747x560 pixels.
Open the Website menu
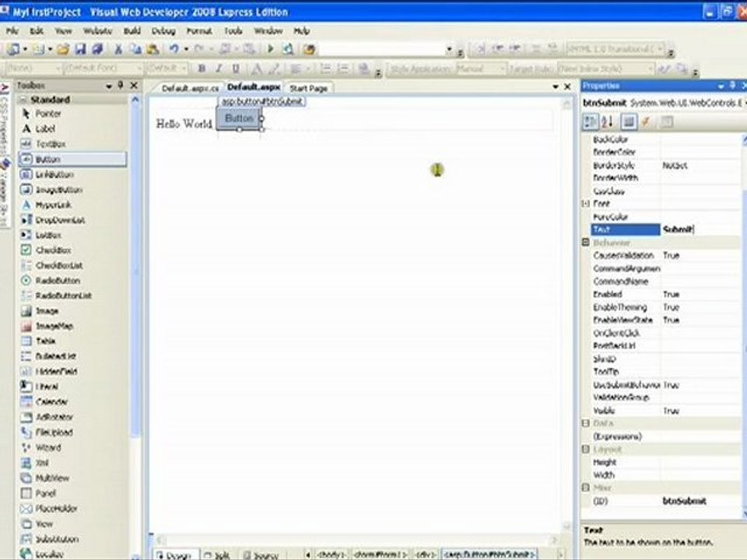pos(98,31)
